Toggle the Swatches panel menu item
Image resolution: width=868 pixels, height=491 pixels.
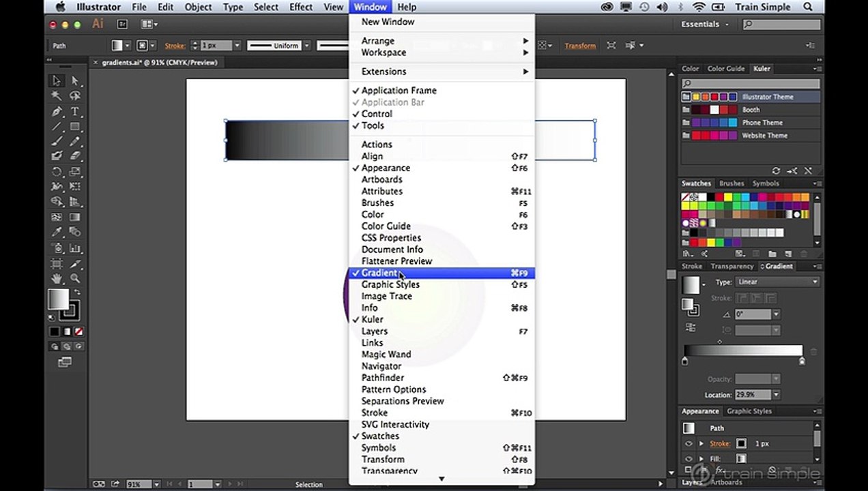(x=442, y=436)
